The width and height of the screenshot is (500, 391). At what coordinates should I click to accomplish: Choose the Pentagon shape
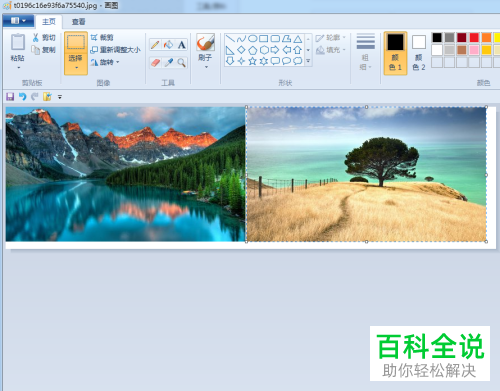coord(253,50)
